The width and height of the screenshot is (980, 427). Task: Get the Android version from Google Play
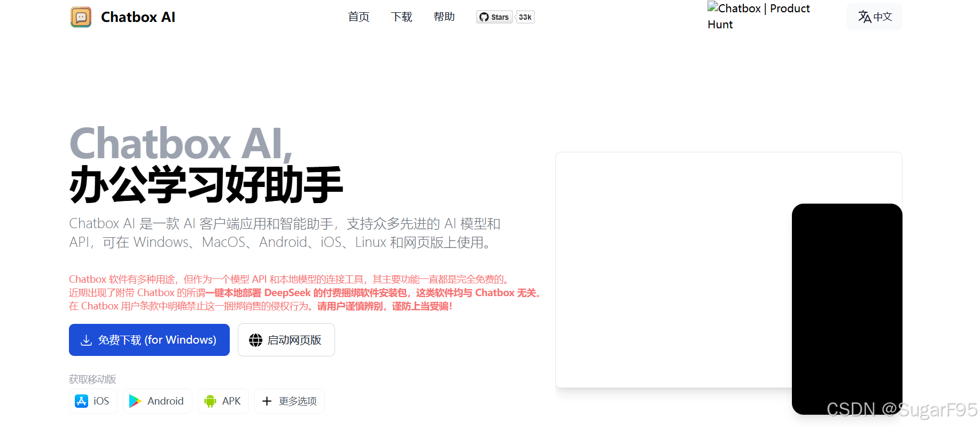[158, 401]
